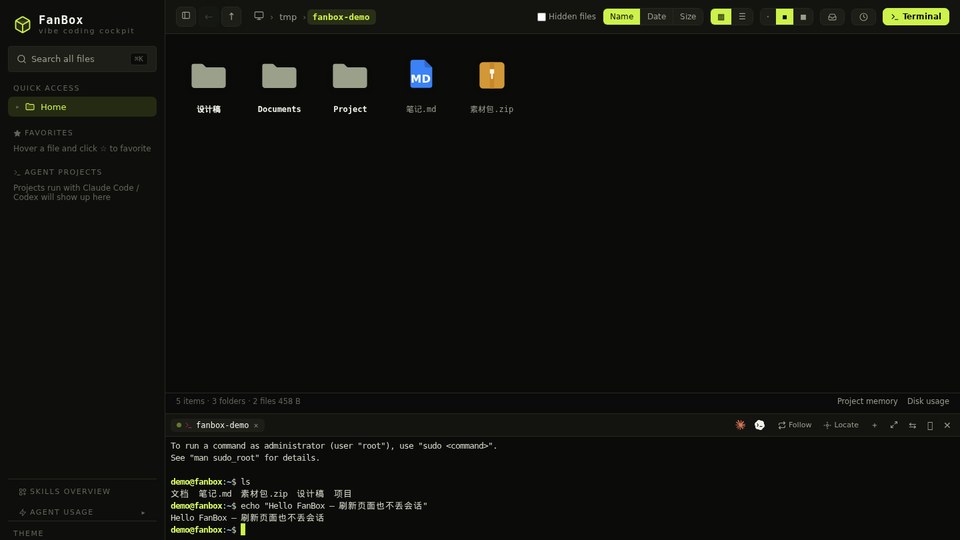The height and width of the screenshot is (540, 960).
Task: Select the 素材包.zip archive icon
Action: pyautogui.click(x=492, y=75)
